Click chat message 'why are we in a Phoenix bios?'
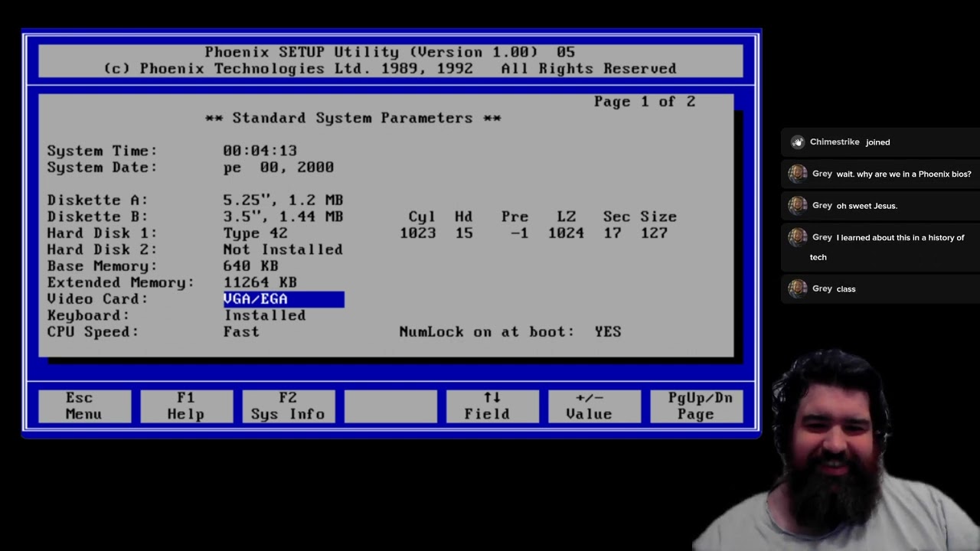The height and width of the screenshot is (551, 980). [x=904, y=174]
